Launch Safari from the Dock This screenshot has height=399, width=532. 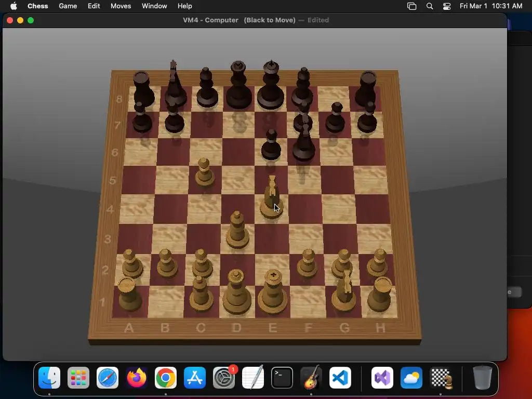(108, 378)
